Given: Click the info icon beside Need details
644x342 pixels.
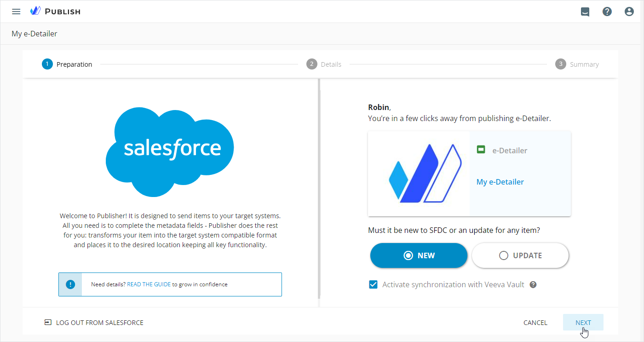Looking at the screenshot, I should pos(70,284).
